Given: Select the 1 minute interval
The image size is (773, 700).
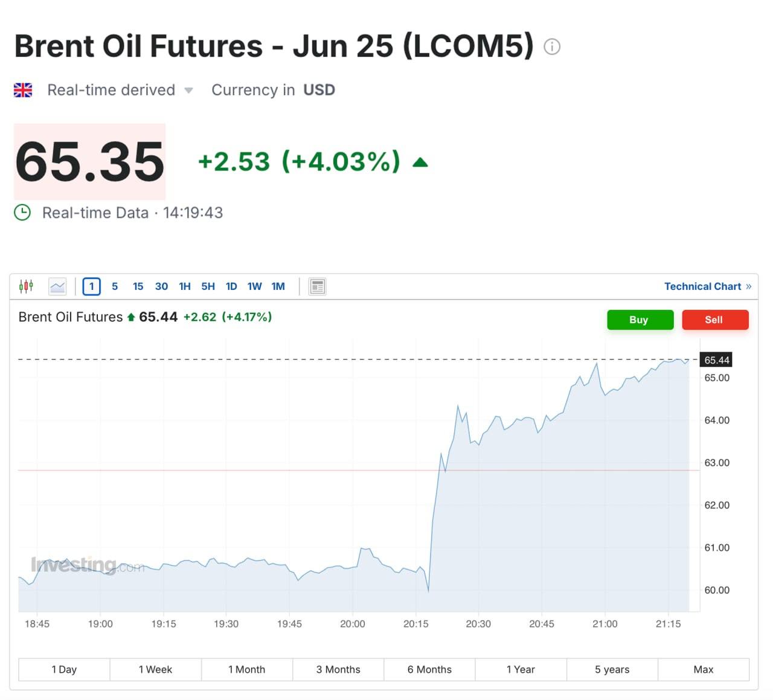Looking at the screenshot, I should point(91,286).
